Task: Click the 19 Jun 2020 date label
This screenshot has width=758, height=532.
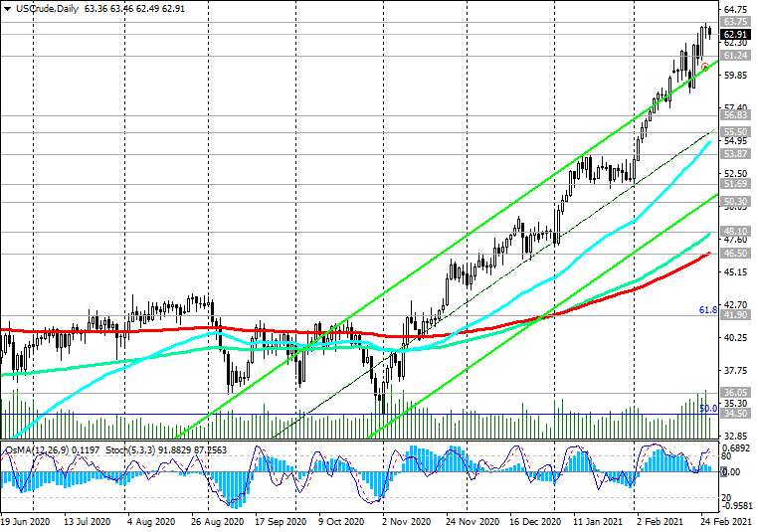Action: tap(25, 522)
